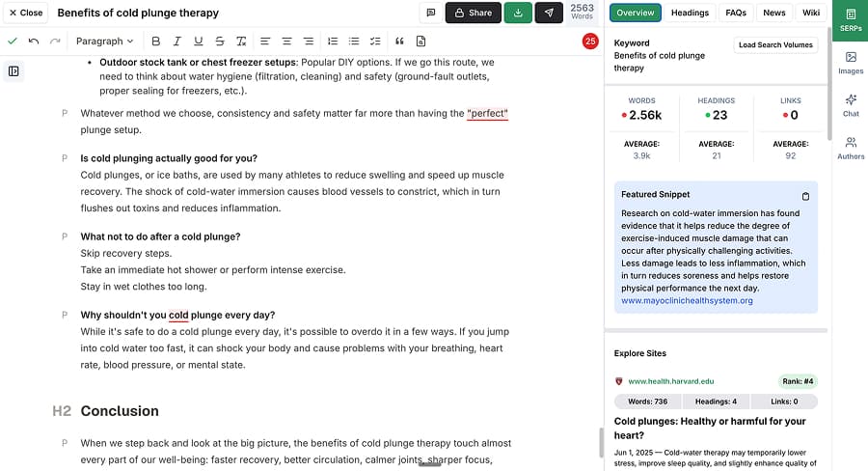Toggle the checklist formatting
This screenshot has height=471, width=868.
click(x=376, y=42)
